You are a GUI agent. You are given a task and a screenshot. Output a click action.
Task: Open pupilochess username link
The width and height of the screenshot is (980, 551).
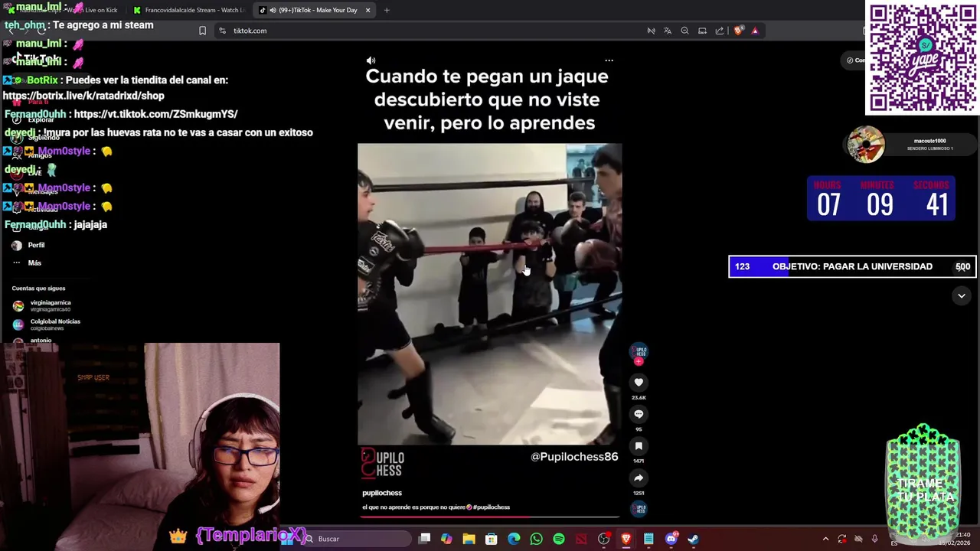pos(382,493)
